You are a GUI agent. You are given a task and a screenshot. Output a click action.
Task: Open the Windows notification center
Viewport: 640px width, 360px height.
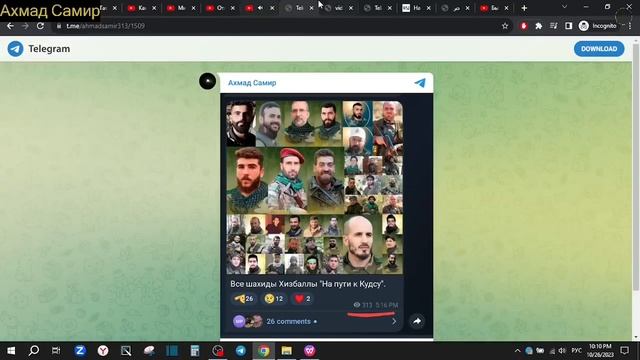[x=624, y=351]
